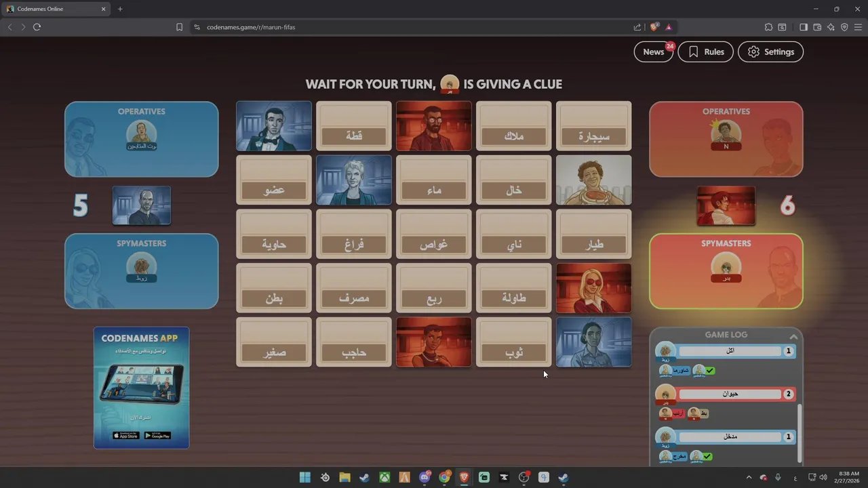Open File Explorer from taskbar
This screenshot has width=868, height=488.
pyautogui.click(x=344, y=478)
